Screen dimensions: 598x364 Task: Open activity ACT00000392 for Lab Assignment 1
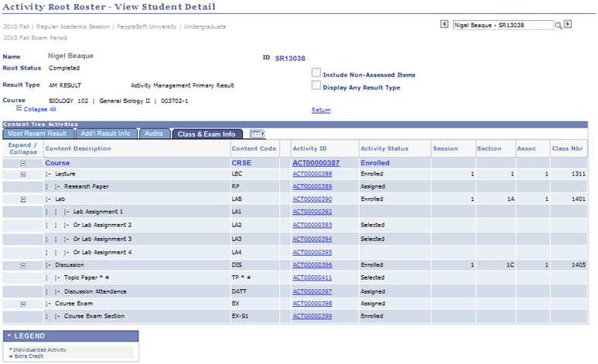pyautogui.click(x=312, y=212)
